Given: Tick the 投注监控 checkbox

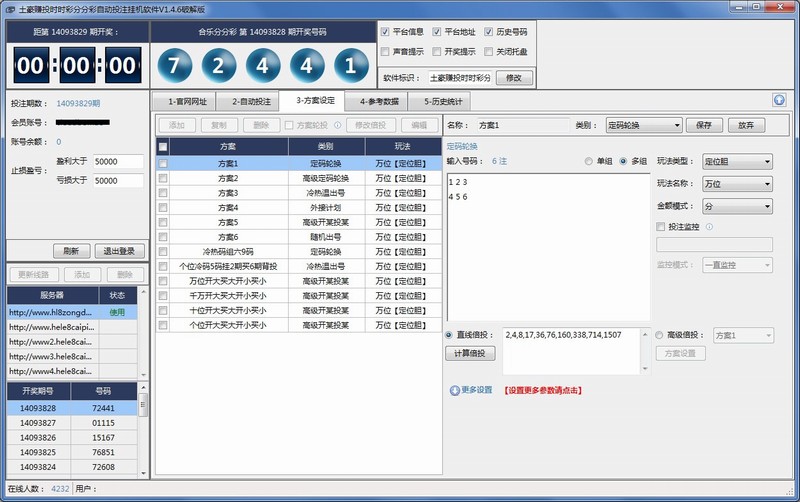Looking at the screenshot, I should pyautogui.click(x=661, y=227).
